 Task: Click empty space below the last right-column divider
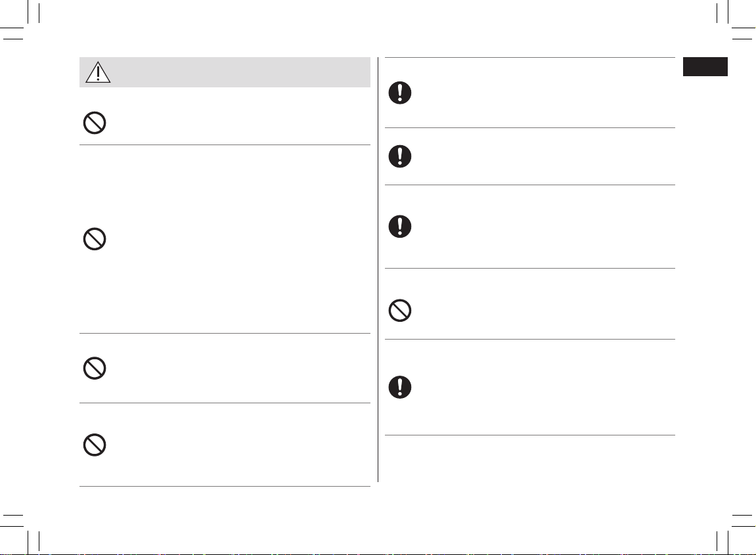point(529,458)
